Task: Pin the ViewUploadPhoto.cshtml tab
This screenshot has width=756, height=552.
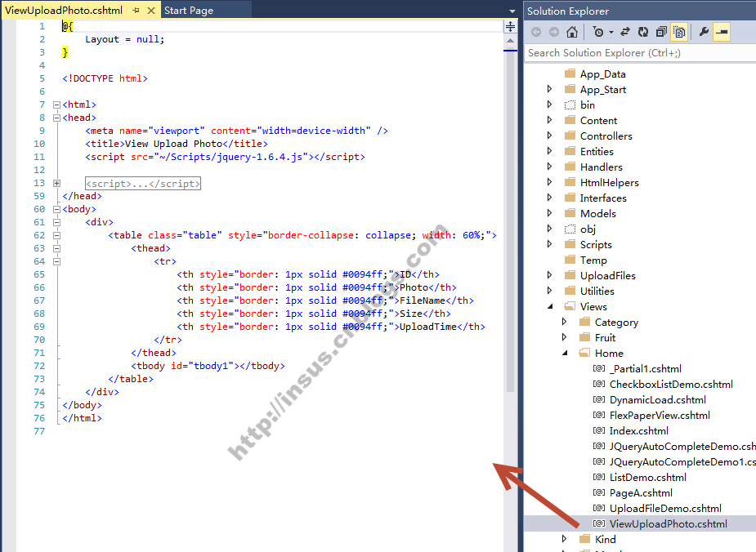Action: [136, 10]
